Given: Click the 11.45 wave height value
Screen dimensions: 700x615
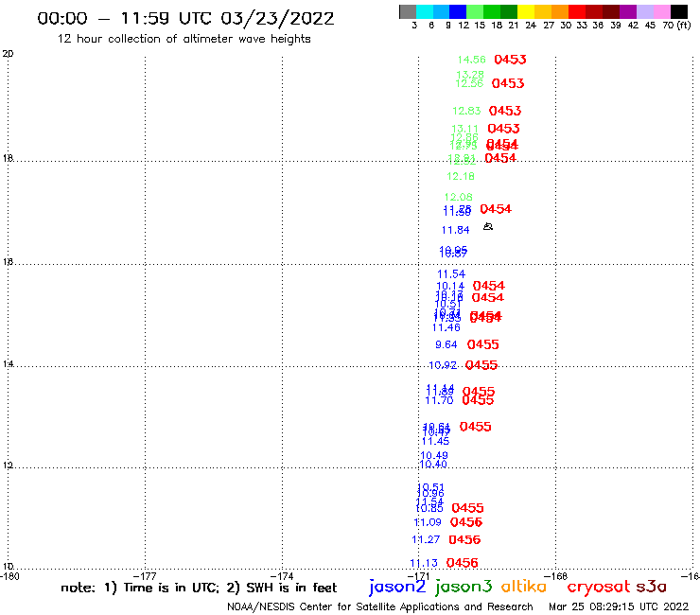Looking at the screenshot, I should 435,441.
